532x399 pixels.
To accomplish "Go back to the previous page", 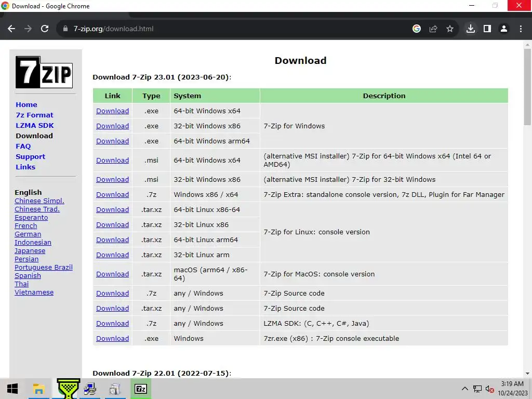I will point(11,29).
